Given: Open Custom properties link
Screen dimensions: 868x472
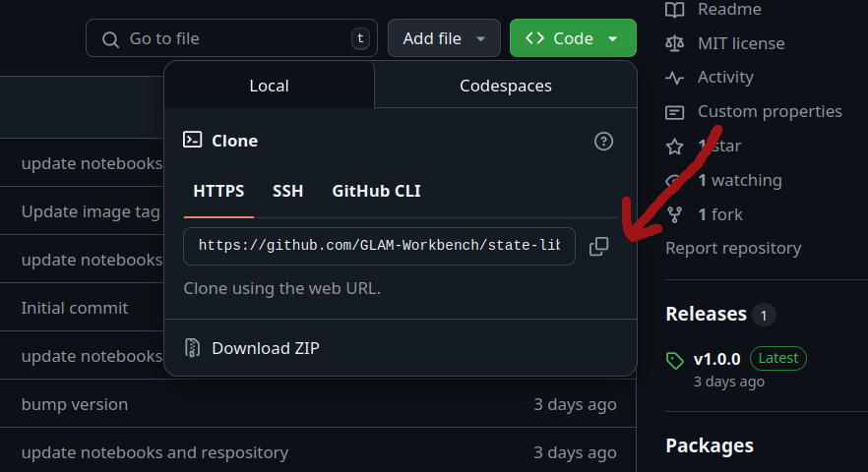Looking at the screenshot, I should coord(770,112).
